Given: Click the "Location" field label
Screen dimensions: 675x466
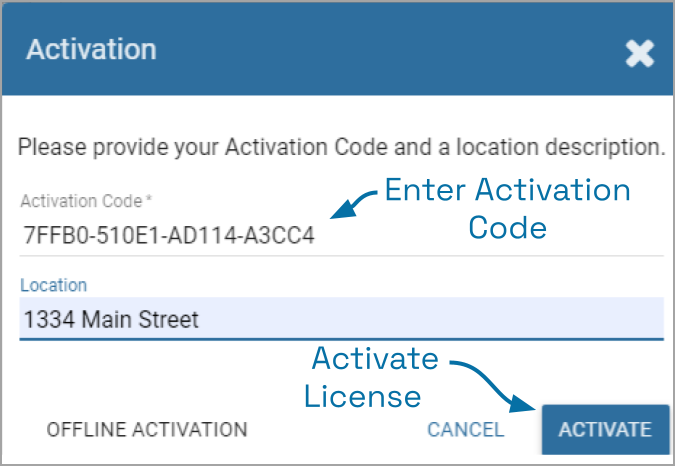Looking at the screenshot, I should [x=53, y=286].
